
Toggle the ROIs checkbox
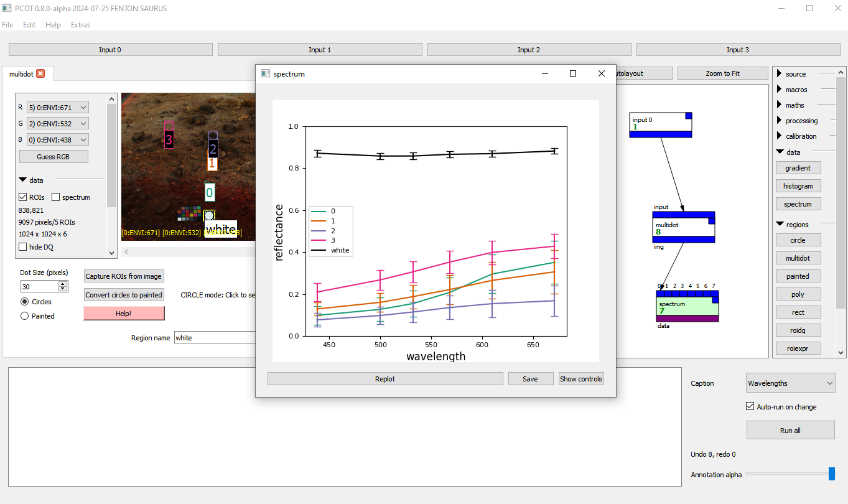pos(23,197)
